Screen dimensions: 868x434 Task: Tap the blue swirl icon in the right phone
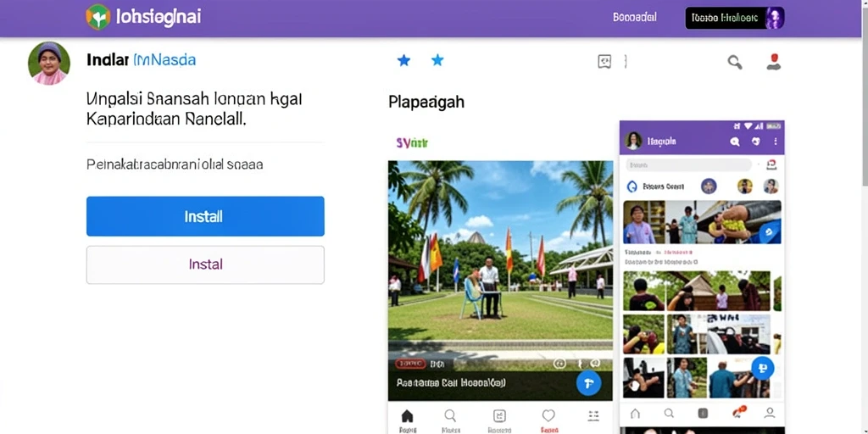click(x=632, y=186)
